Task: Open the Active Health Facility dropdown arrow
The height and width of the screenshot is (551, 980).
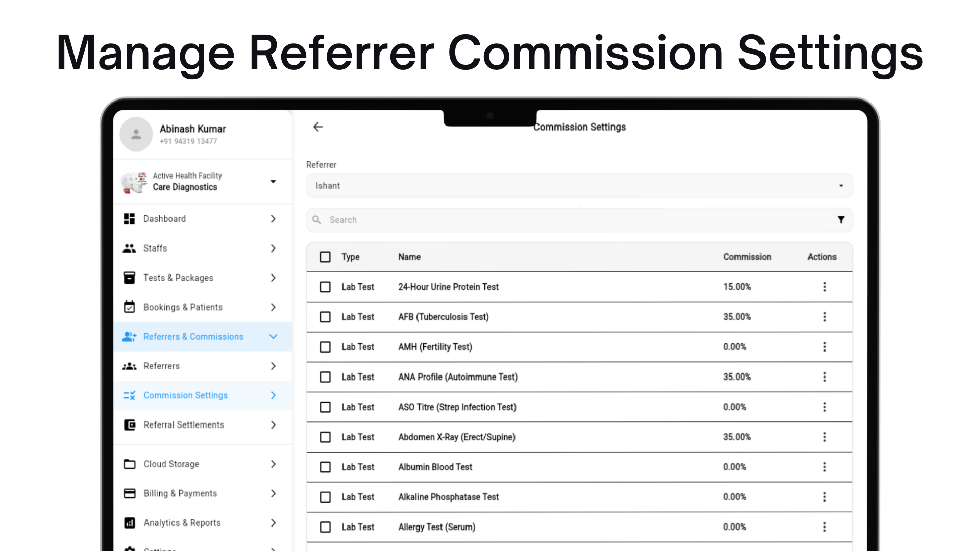Action: point(273,182)
